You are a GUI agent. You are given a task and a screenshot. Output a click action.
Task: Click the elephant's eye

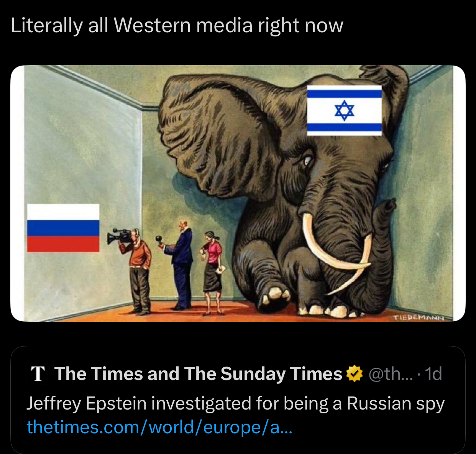[x=307, y=161]
